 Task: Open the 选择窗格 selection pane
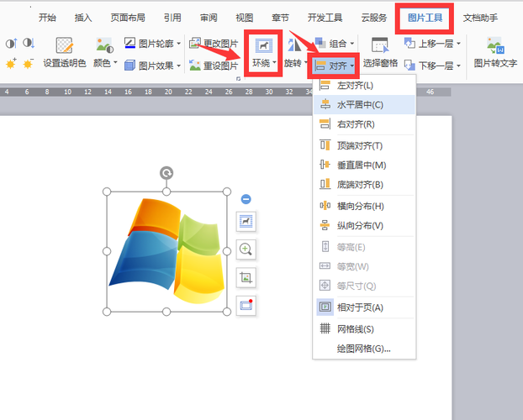(380, 53)
